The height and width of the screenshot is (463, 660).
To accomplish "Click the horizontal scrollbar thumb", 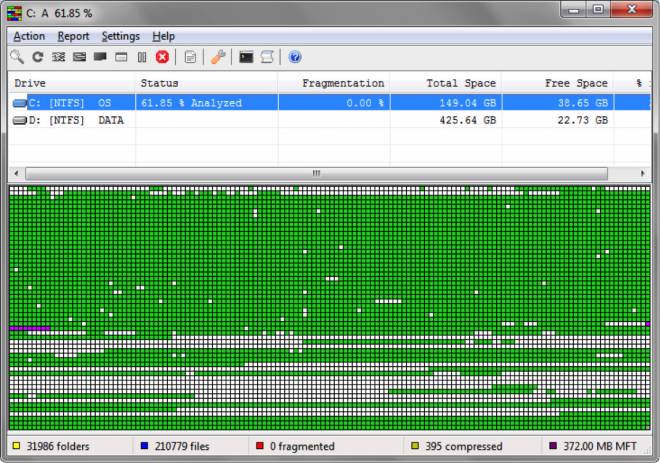I will click(x=316, y=173).
